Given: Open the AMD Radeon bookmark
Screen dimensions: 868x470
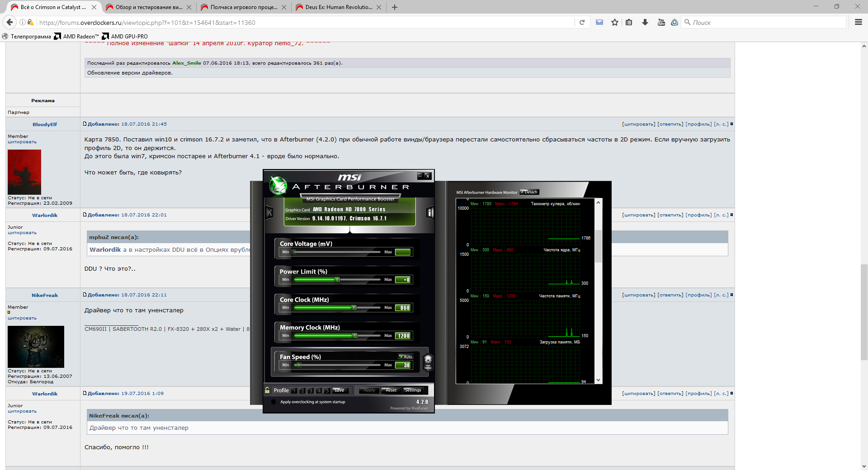Looking at the screenshot, I should [x=76, y=37].
